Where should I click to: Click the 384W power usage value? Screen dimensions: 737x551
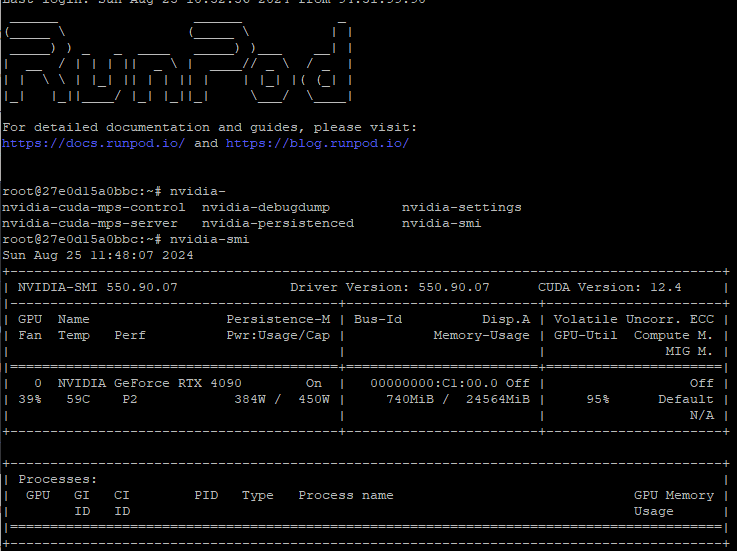pos(250,399)
